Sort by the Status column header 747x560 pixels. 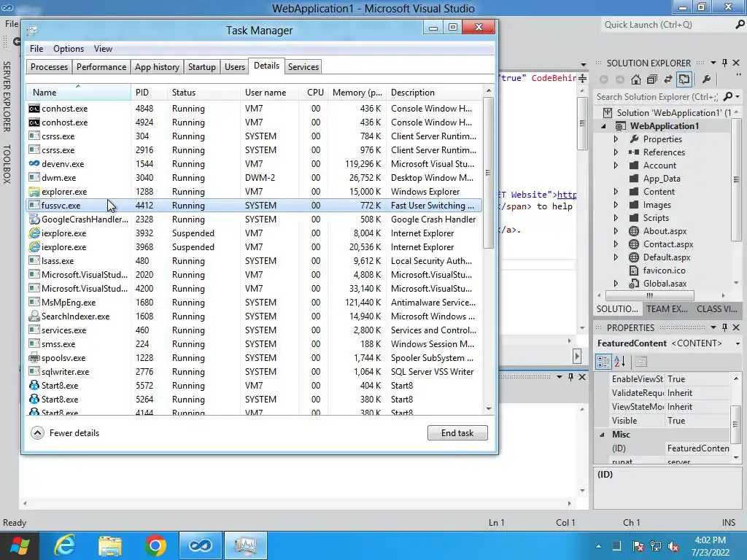point(204,93)
